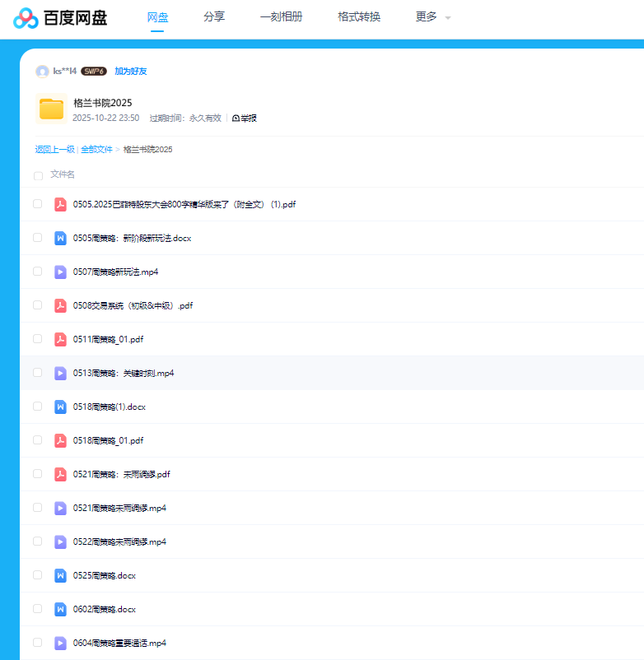644x660 pixels.
Task: Open the 一刻相册 tab
Action: point(282,16)
